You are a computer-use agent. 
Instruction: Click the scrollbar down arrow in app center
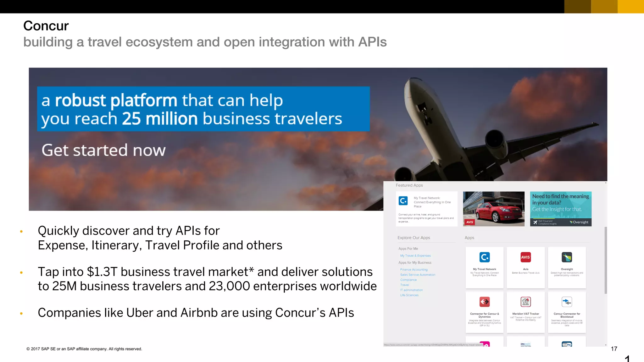click(x=606, y=345)
